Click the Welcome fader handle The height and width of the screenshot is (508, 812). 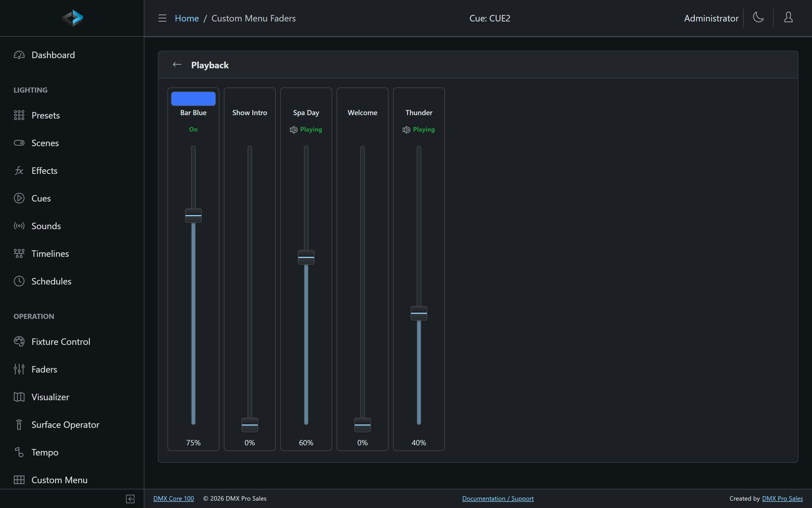[362, 425]
